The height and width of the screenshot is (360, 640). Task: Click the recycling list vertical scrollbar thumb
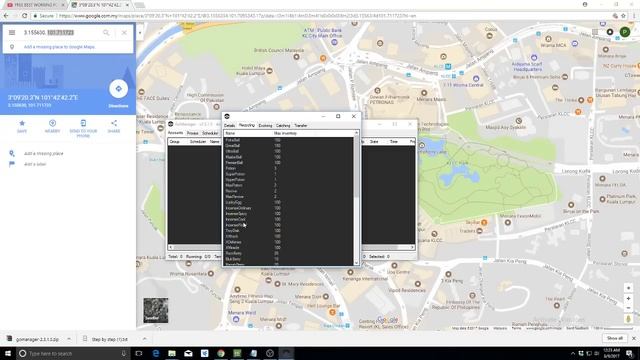(x=356, y=167)
